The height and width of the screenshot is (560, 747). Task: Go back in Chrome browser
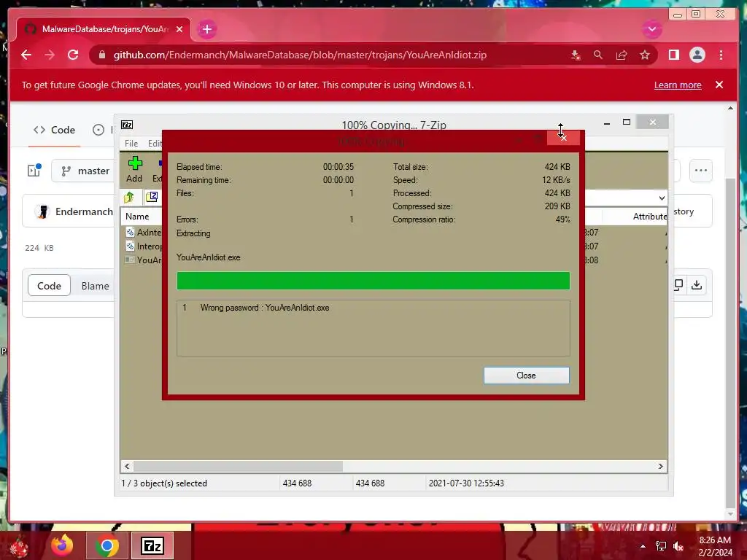tap(26, 55)
